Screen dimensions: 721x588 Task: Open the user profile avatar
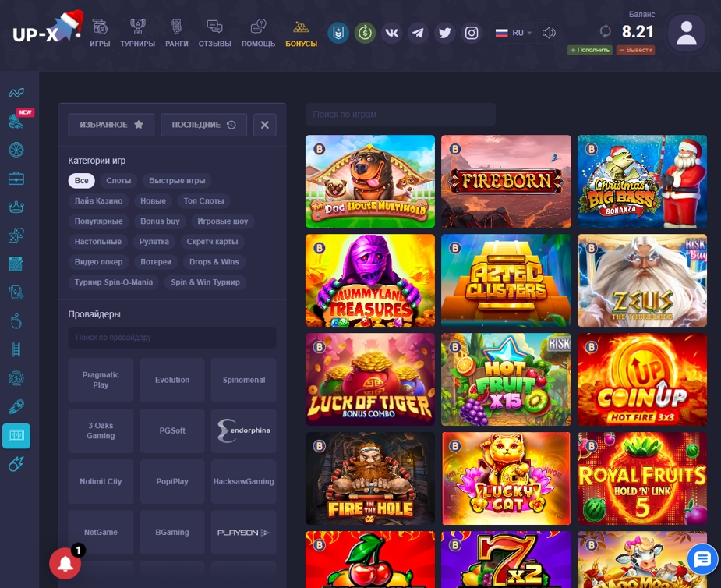coord(687,33)
